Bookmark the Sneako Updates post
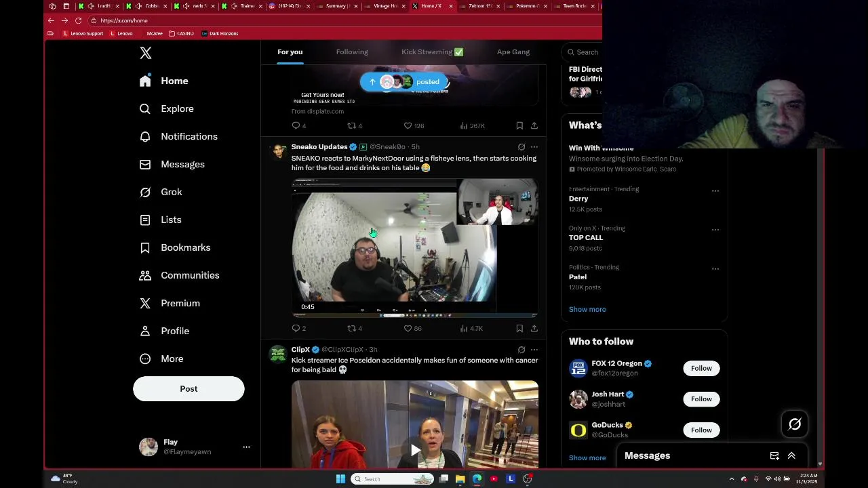Screen dimensions: 868x488 click(x=519, y=328)
